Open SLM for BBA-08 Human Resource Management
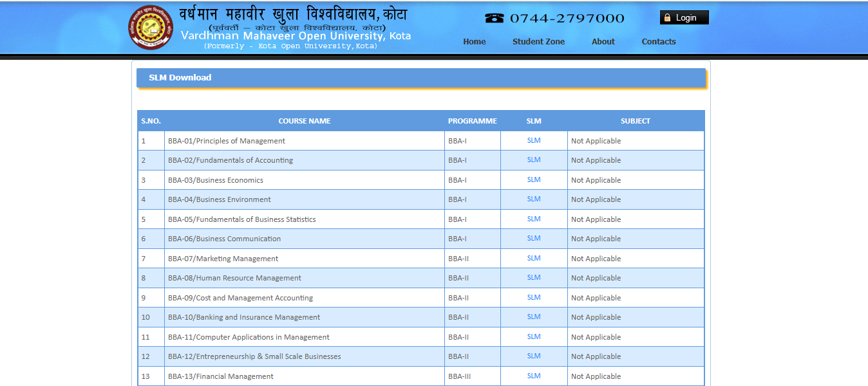Screen dimensions: 868x386 (x=533, y=278)
